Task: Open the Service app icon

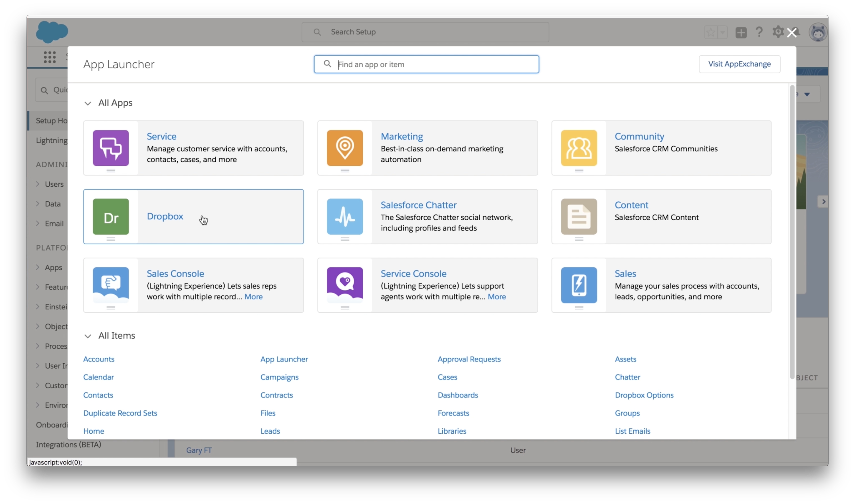Action: click(x=111, y=148)
